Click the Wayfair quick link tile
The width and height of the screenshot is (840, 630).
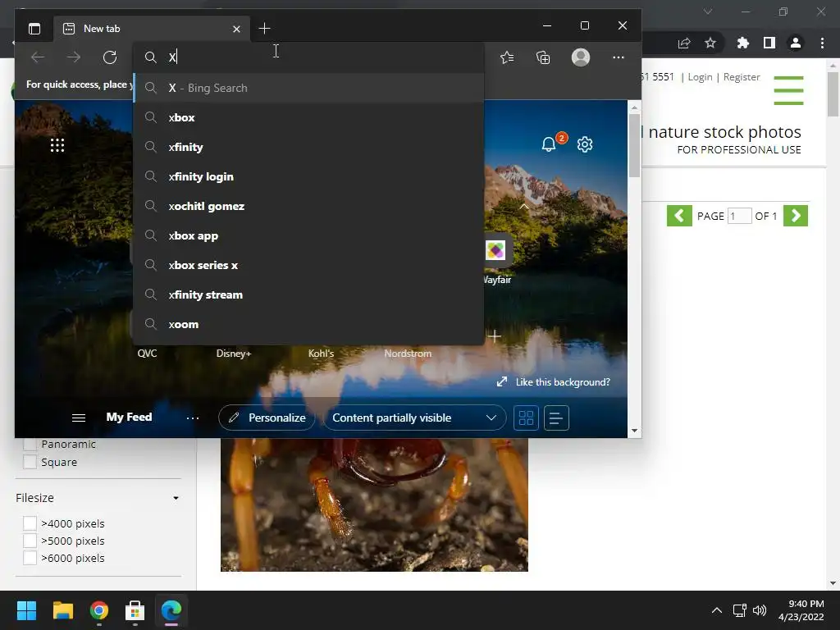[495, 250]
